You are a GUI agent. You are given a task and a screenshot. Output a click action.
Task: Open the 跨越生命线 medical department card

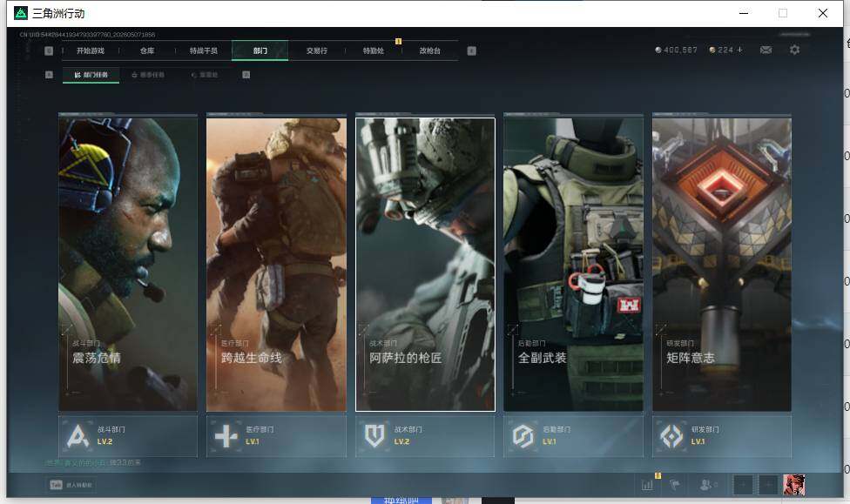click(276, 265)
